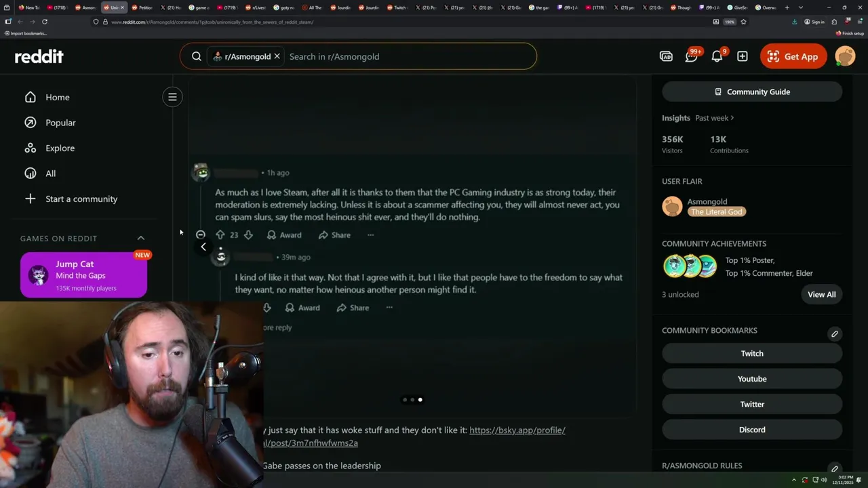Collapse the Games on Reddit section

click(x=141, y=238)
